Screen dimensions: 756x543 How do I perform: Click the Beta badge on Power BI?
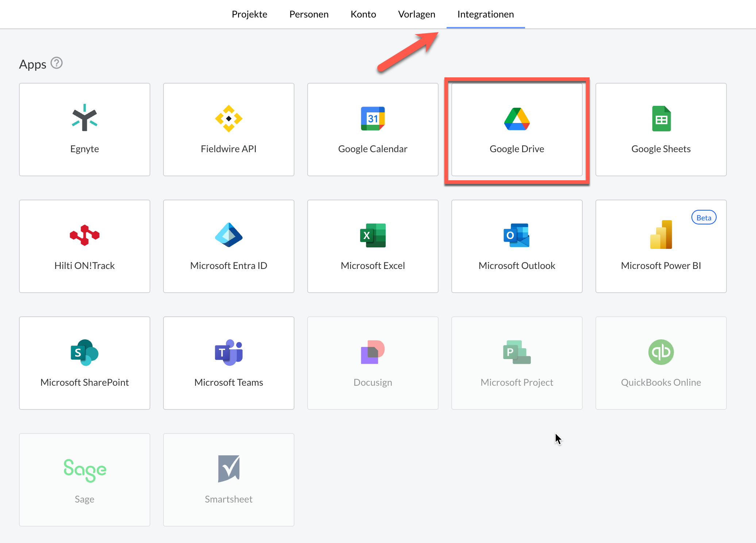(704, 217)
